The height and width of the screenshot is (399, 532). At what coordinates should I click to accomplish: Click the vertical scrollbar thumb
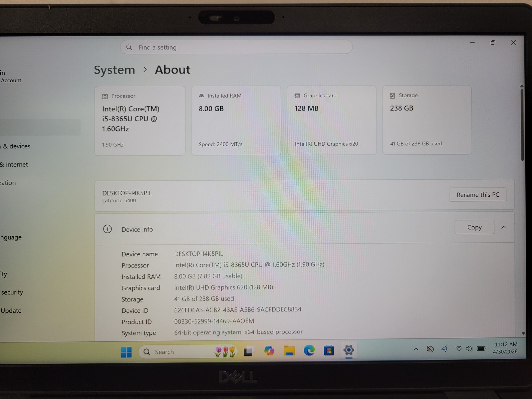[x=522, y=125]
